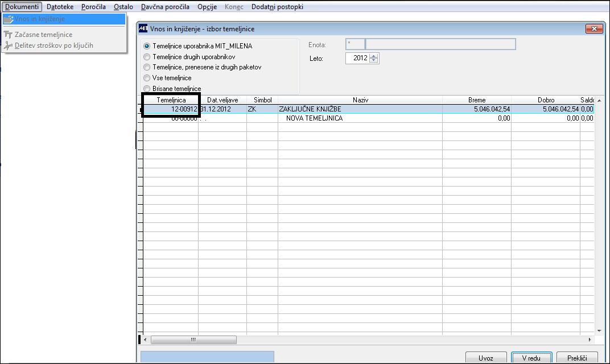Increase the Leto year value
Screen dimensions: 610x364
(374, 56)
